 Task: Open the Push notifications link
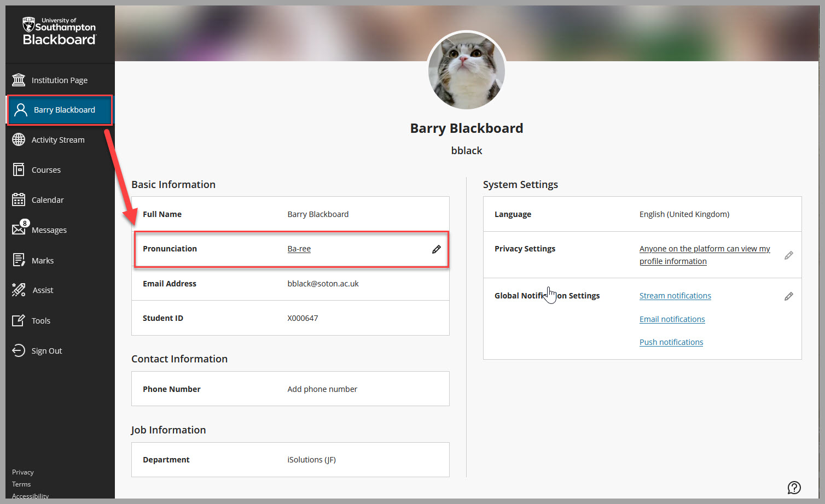tap(671, 342)
